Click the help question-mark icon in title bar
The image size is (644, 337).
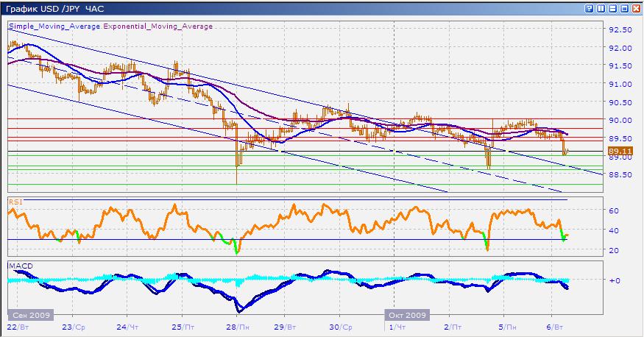pos(590,7)
